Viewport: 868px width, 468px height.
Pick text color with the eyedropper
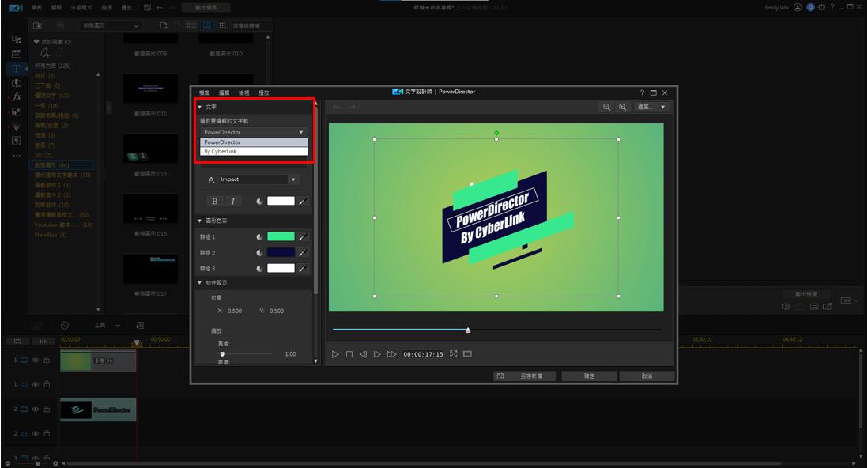303,201
